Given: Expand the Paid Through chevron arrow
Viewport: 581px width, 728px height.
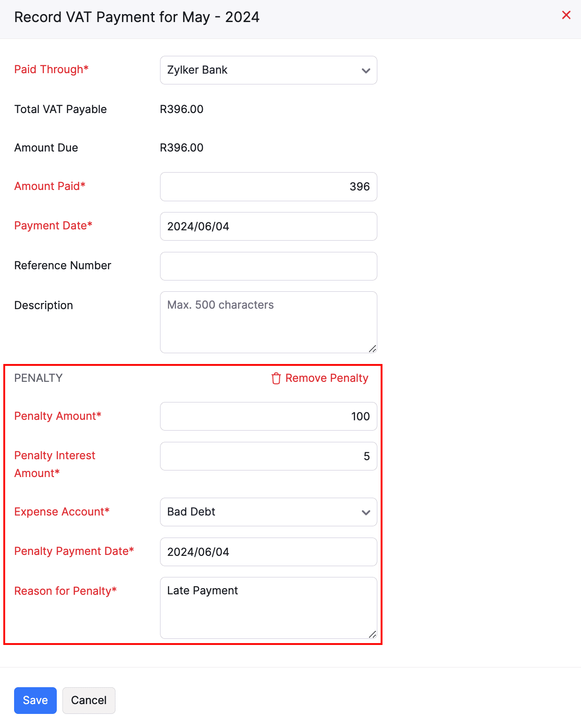Looking at the screenshot, I should pos(366,71).
